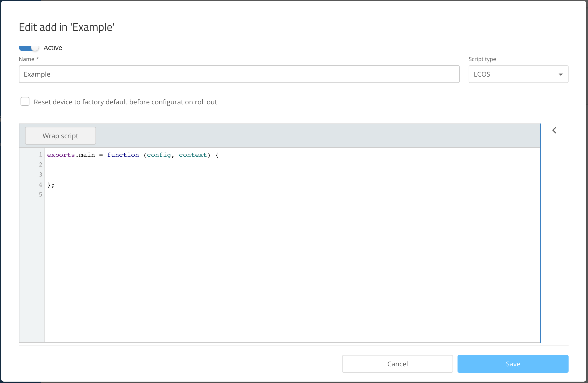Screen dimensions: 588x383
Task: Select line number 2 in the gutter
Action: tap(41, 165)
